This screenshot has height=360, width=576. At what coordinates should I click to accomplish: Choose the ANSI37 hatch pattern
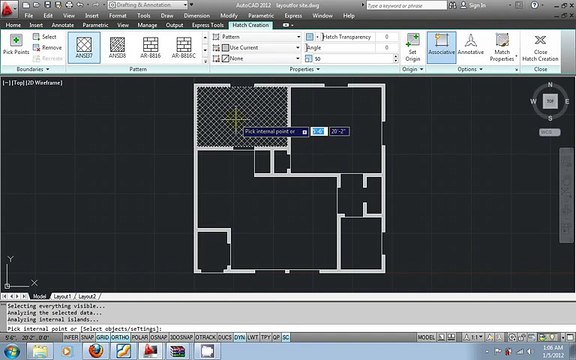coord(84,48)
